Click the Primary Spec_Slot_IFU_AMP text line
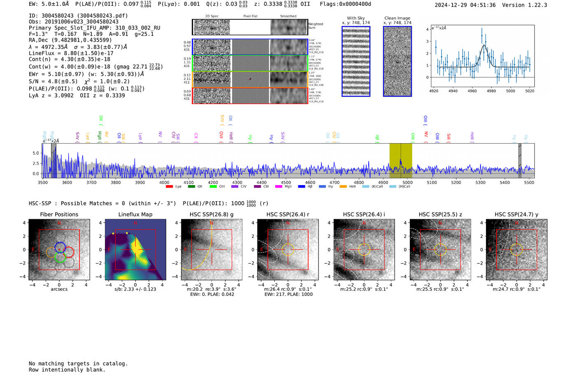Screen dimensions: 576x392 point(95,28)
